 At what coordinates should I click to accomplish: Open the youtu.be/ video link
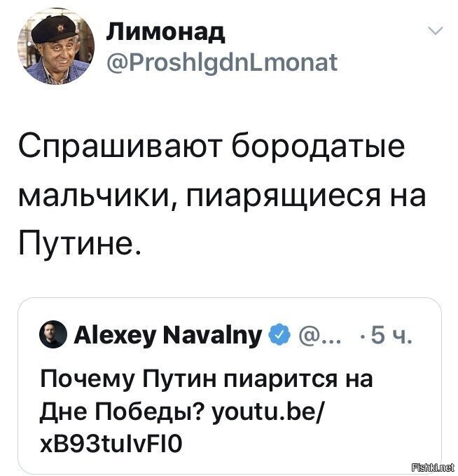tap(268, 412)
